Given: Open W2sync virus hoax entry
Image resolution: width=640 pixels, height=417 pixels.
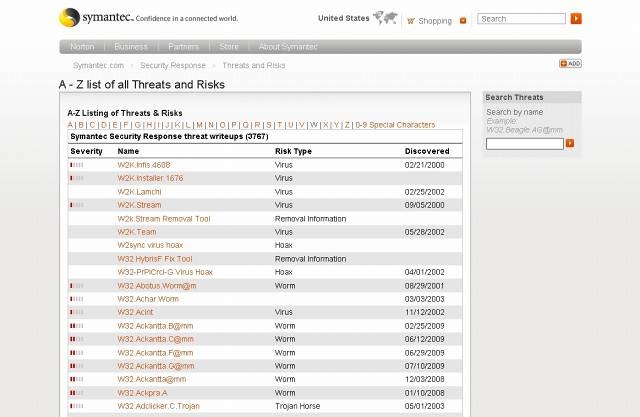Looking at the screenshot, I should [150, 245].
